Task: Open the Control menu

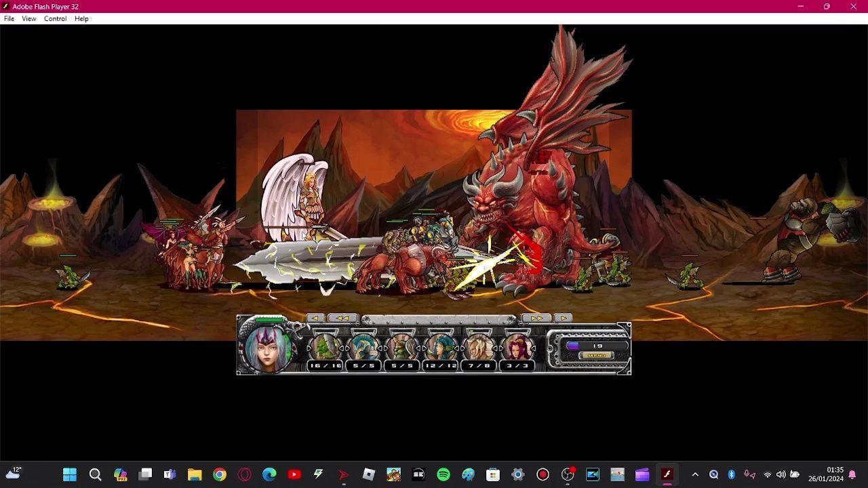Action: 55,19
